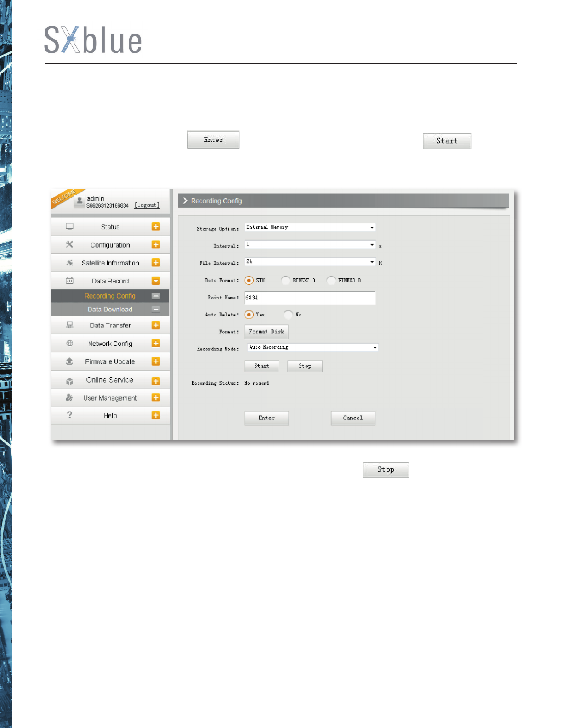Click the Configuration wrench icon

(69, 244)
